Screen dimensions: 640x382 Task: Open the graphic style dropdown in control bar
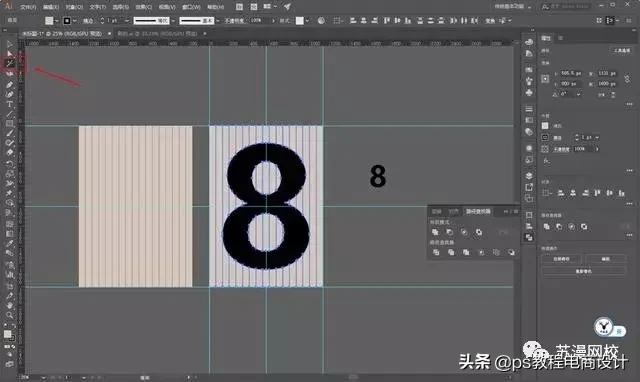click(x=307, y=21)
